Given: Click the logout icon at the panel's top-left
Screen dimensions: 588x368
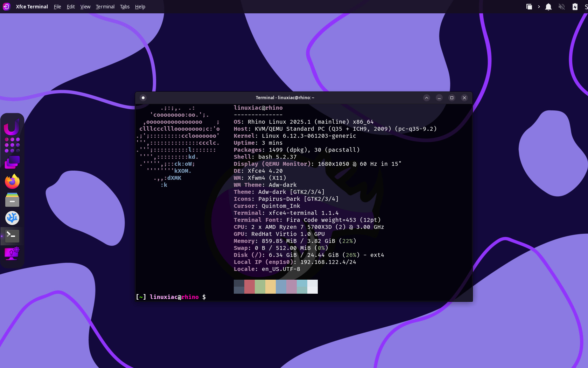Looking at the screenshot, I should point(6,7).
